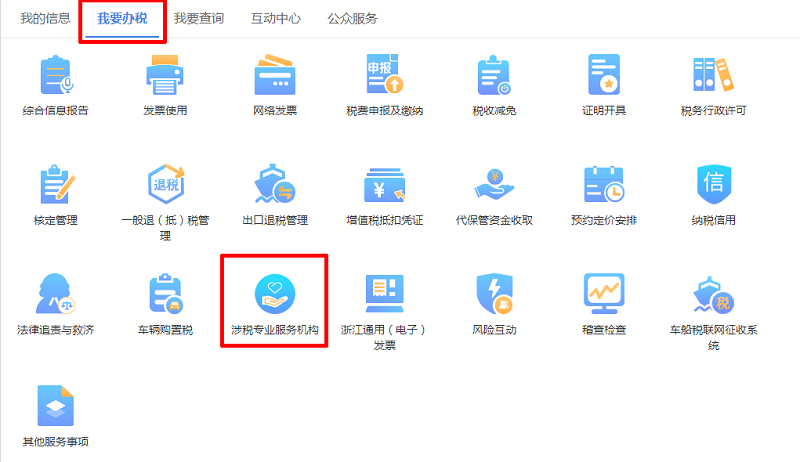The width and height of the screenshot is (800, 462).
Task: Open the 纳税信用 shield icon
Action: coord(714,186)
